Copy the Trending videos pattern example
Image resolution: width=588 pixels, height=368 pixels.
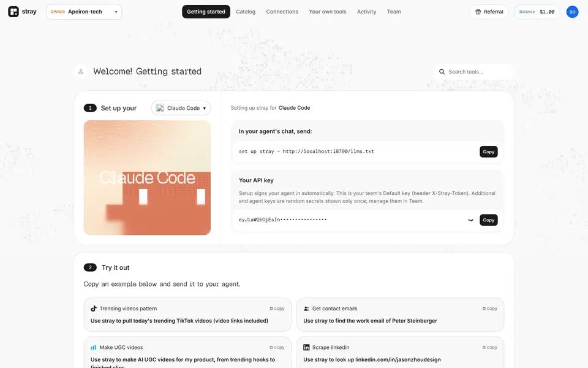277,309
